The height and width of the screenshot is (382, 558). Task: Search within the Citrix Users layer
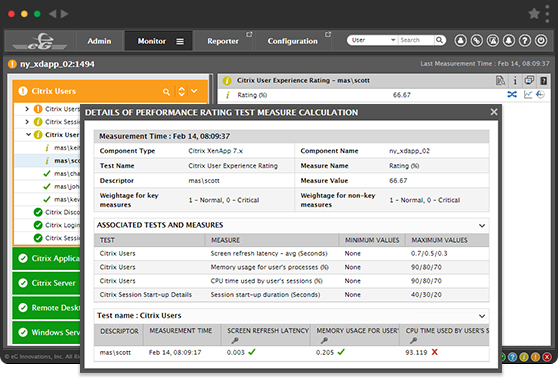(166, 92)
